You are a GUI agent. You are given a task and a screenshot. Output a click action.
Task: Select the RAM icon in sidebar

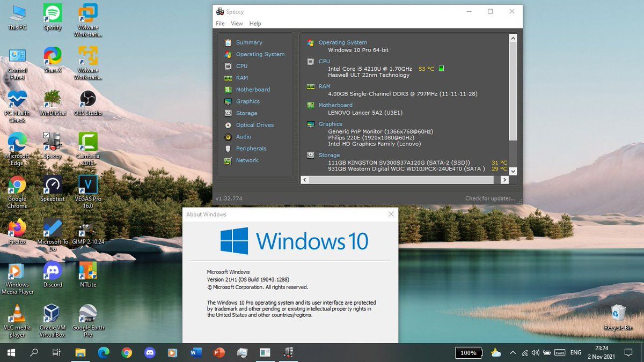(228, 78)
